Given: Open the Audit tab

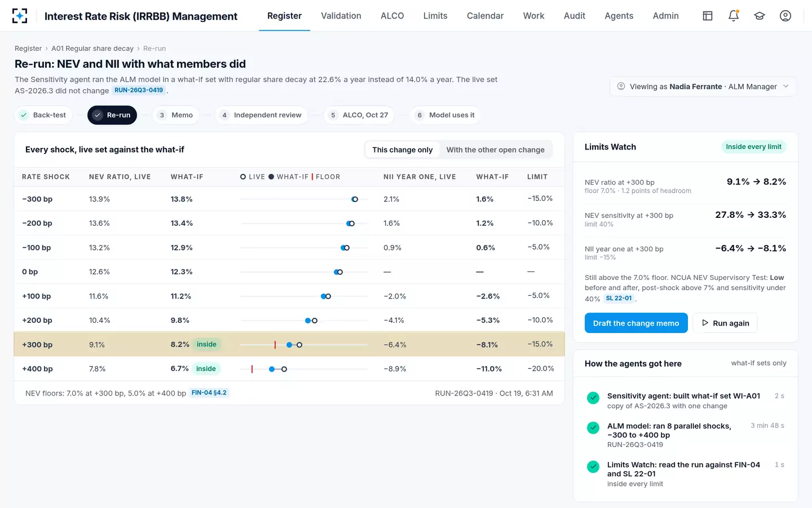Looking at the screenshot, I should tap(575, 16).
